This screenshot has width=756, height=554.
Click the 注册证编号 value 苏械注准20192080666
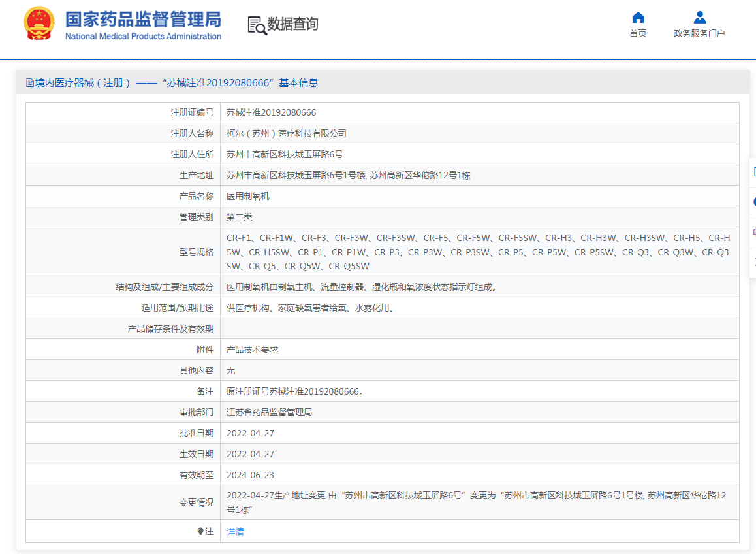(x=271, y=112)
